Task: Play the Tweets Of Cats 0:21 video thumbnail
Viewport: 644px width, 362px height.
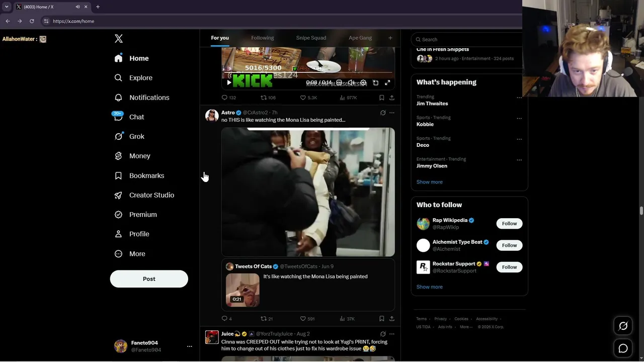Action: pyautogui.click(x=243, y=290)
